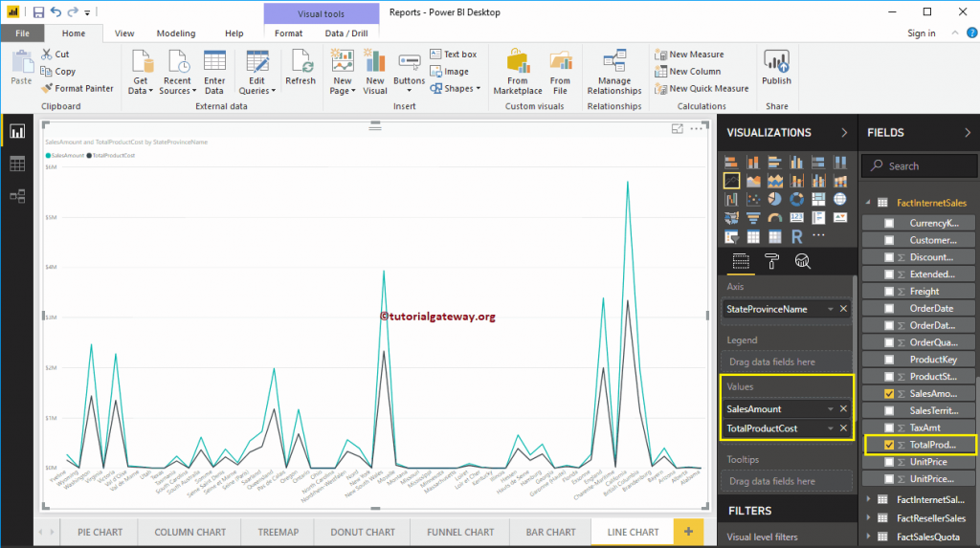Add a new page with plus button
The image size is (980, 548).
687,532
